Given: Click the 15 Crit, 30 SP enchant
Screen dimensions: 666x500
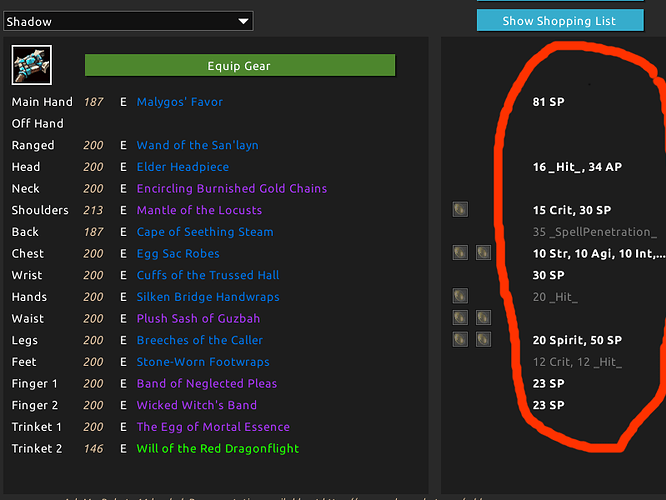Looking at the screenshot, I should click(x=572, y=210).
